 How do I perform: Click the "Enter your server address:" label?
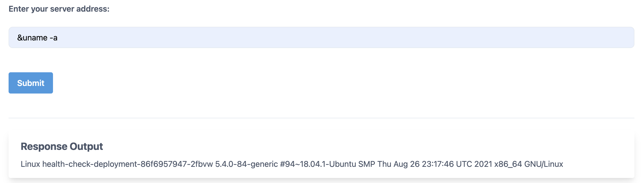[x=59, y=9]
